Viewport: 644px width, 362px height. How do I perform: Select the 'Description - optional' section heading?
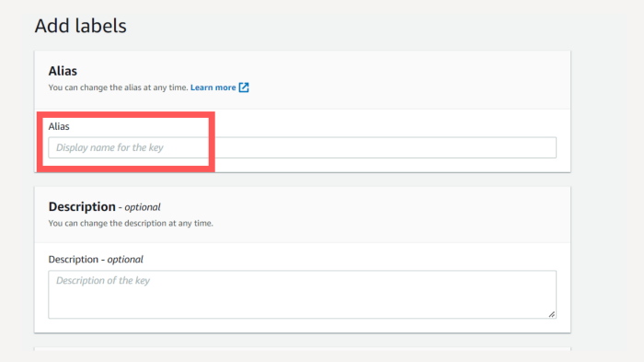(x=104, y=206)
